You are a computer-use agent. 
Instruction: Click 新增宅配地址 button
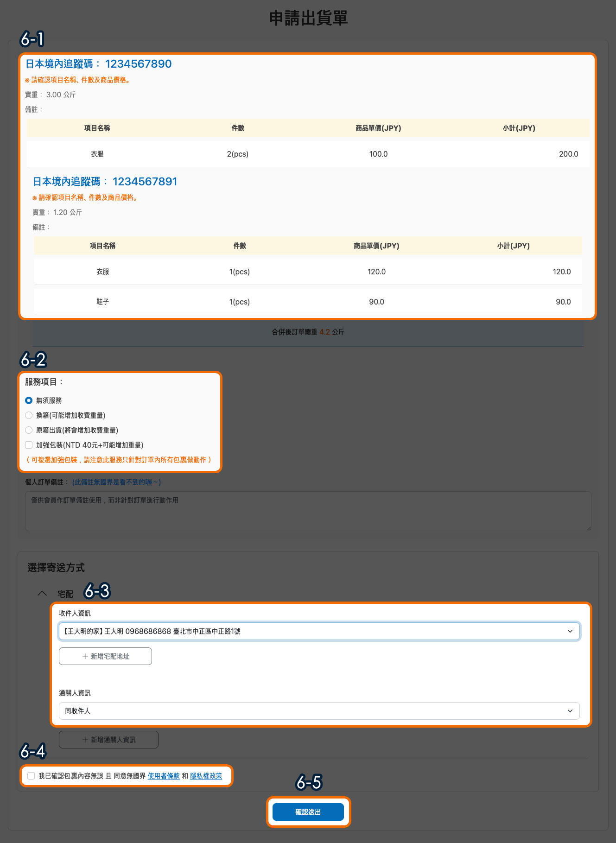point(105,656)
